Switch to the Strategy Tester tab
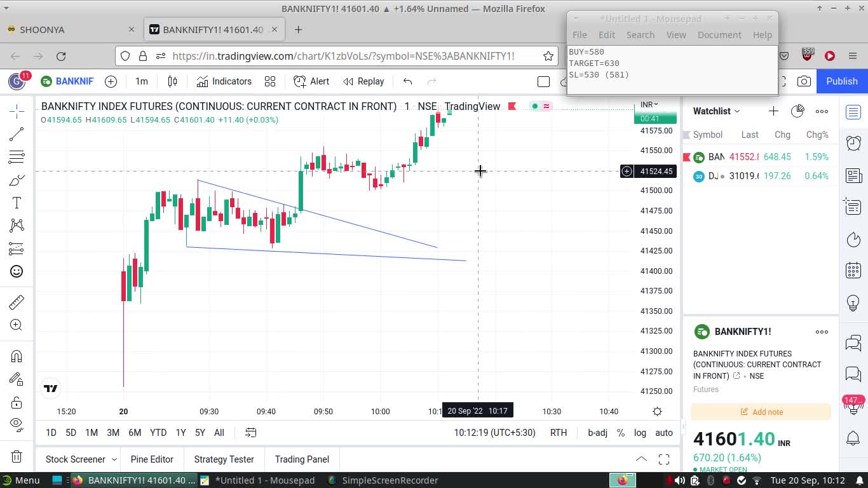This screenshot has height=488, width=868. click(x=224, y=459)
